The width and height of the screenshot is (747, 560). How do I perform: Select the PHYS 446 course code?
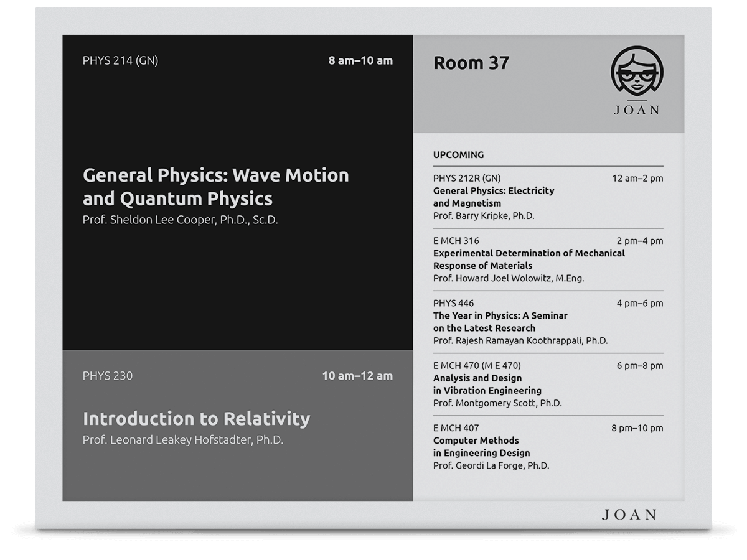coord(453,304)
